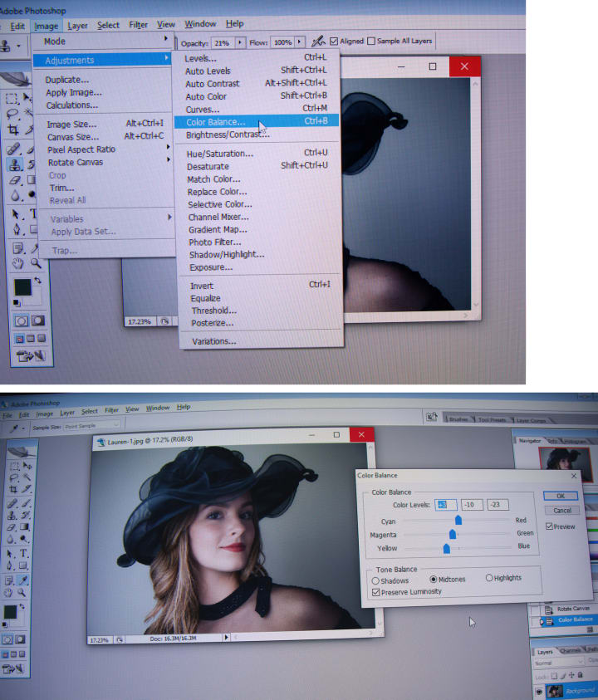Click the airbrush icon next to Flow
Screen dimensions: 598x700
click(x=318, y=42)
